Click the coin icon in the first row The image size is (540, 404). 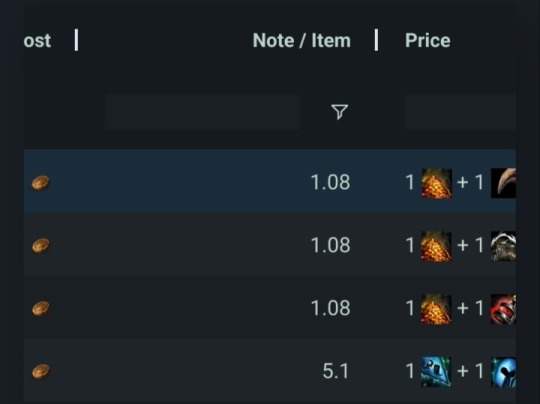coord(41,183)
